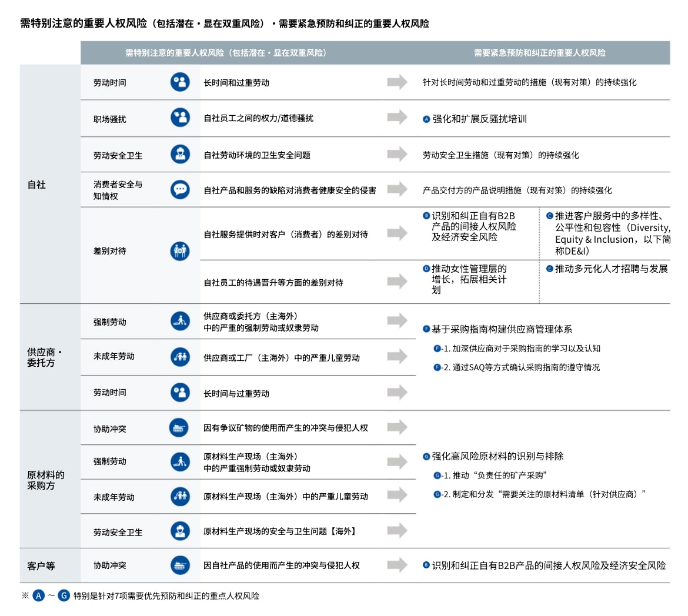Viewport: 688px width, 616px height.
Task: Select the tank icon beside 协助冲突 in 客户等
Action: (180, 565)
